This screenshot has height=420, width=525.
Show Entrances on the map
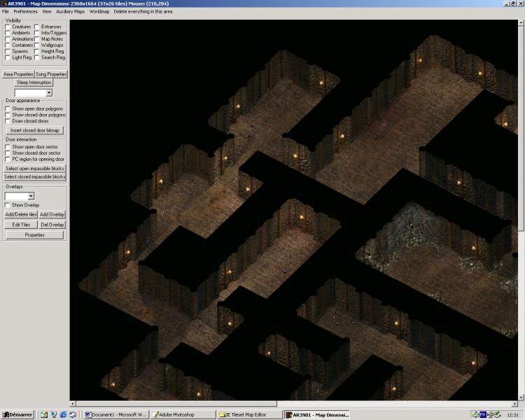[x=36, y=27]
